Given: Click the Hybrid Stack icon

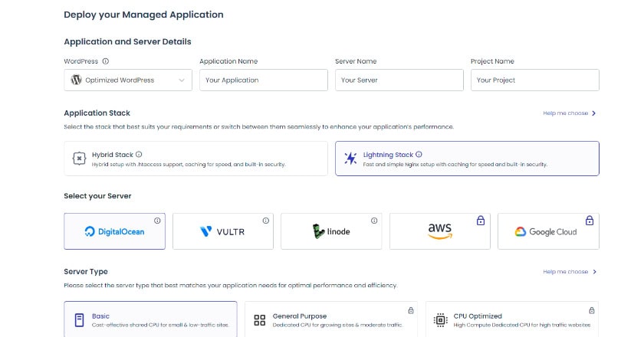Looking at the screenshot, I should click(79, 159).
